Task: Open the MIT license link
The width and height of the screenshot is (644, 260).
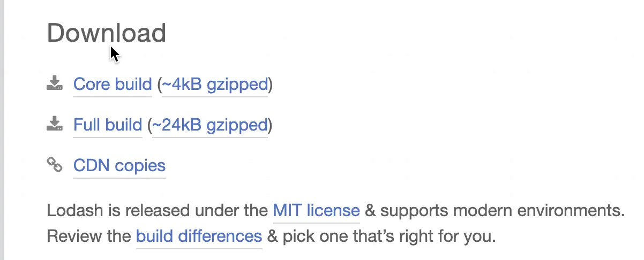Action: pyautogui.click(x=316, y=210)
